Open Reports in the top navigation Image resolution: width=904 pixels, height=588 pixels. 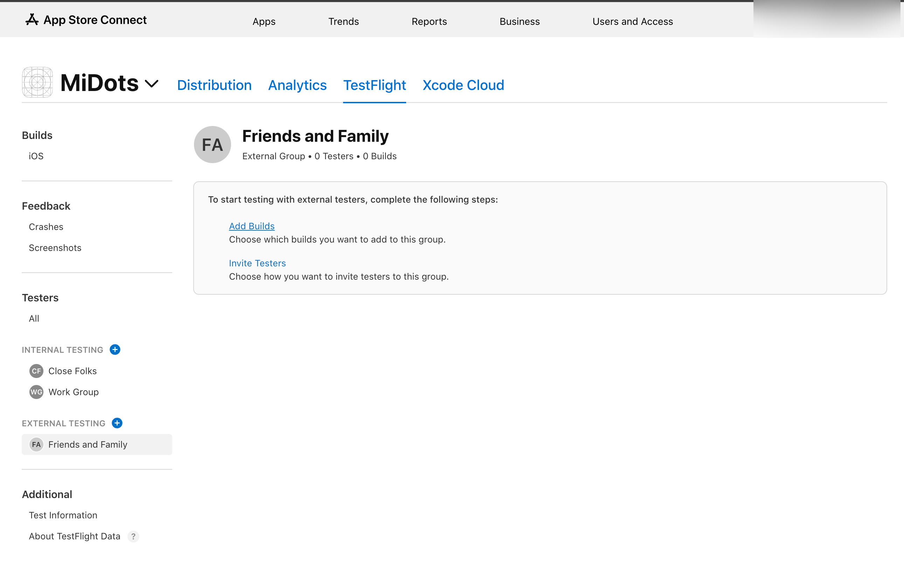pyautogui.click(x=429, y=21)
